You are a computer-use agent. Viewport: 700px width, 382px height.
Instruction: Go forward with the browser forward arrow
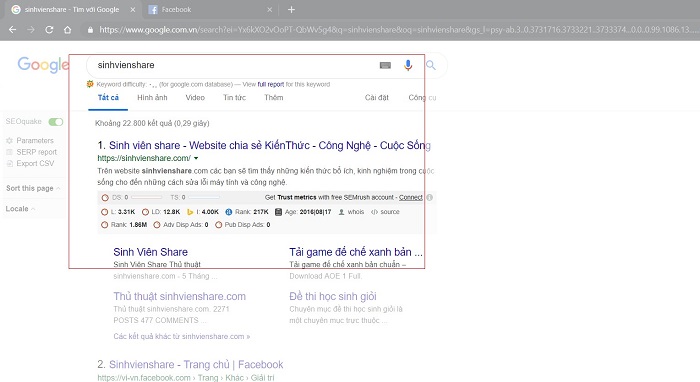pyautogui.click(x=31, y=30)
